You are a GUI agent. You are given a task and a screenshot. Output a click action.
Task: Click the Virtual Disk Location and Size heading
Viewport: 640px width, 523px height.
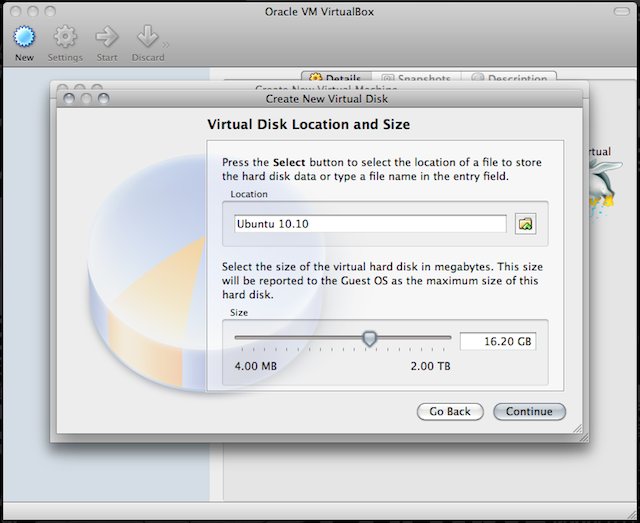click(309, 125)
